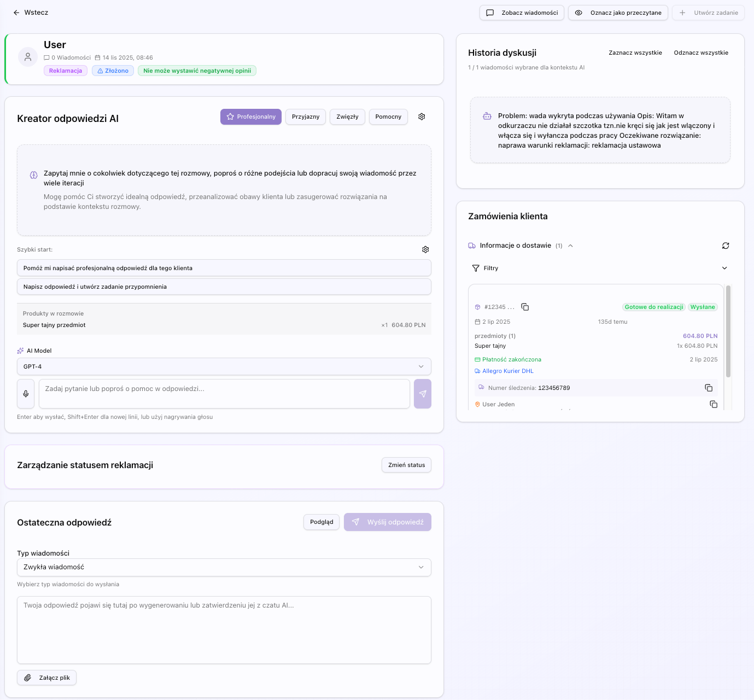Choose the Zwięzły tone option
Screen dimensions: 754x700
[347, 116]
